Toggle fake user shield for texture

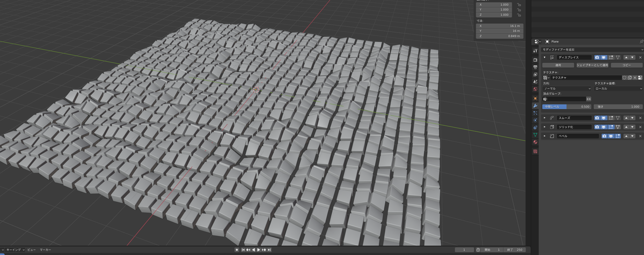624,78
